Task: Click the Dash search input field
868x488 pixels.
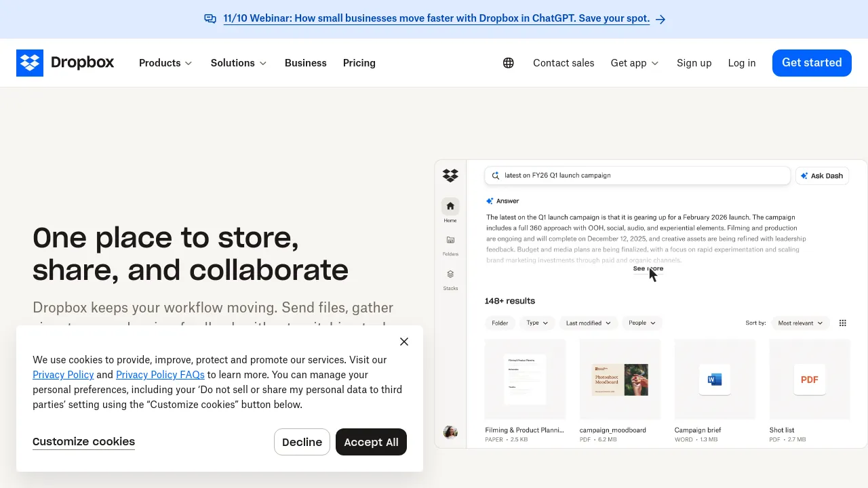Action: click(x=637, y=176)
